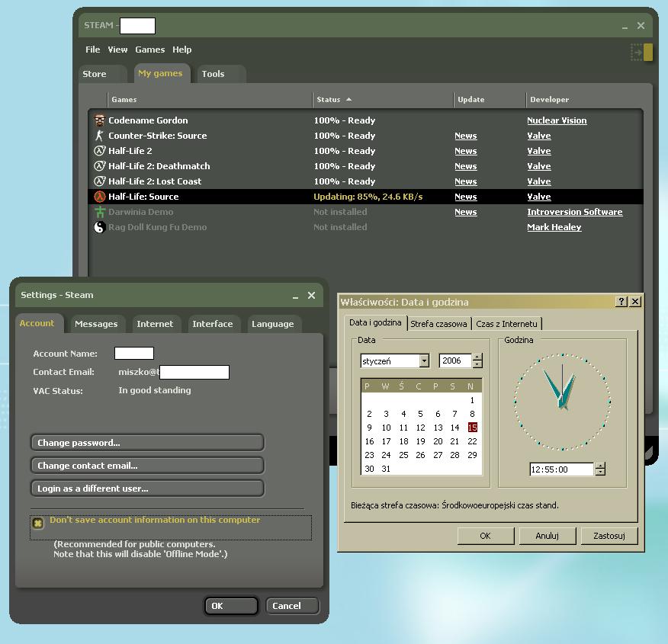Open the File menu in Steam
Screen dimensions: 668x644
(92, 50)
